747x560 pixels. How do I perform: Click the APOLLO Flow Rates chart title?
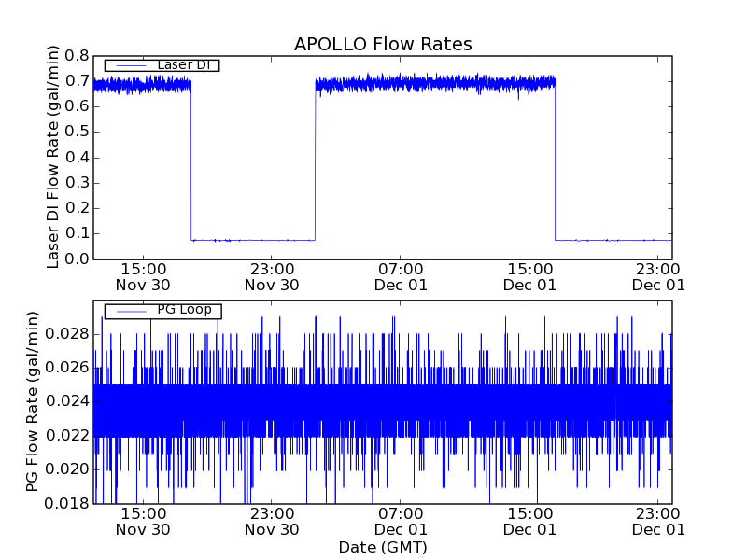click(x=383, y=44)
